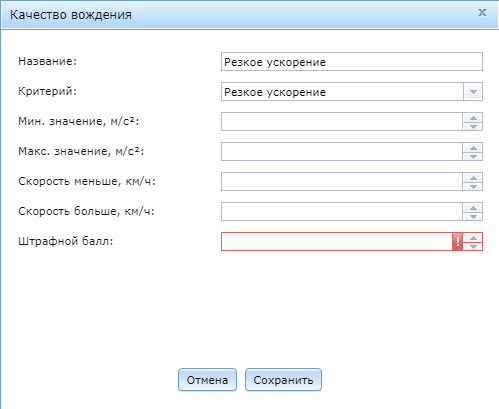
Task: Click the Качество вождения title text
Action: tap(71, 15)
